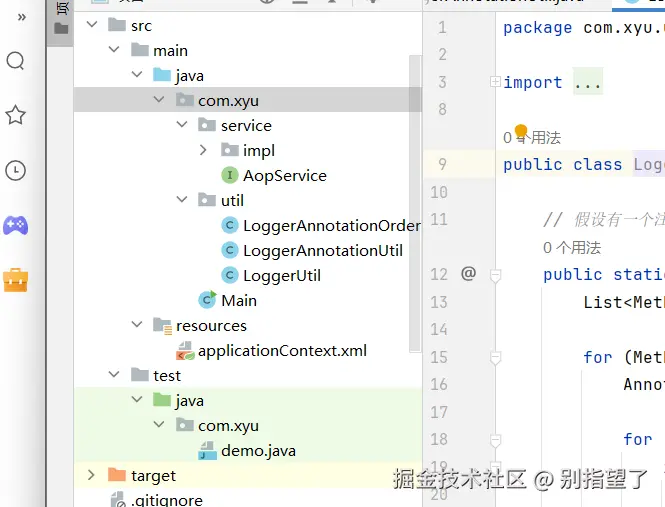Viewport: 665px width, 507px height.
Task: Open the orange toolbox icon
Action: [x=16, y=280]
